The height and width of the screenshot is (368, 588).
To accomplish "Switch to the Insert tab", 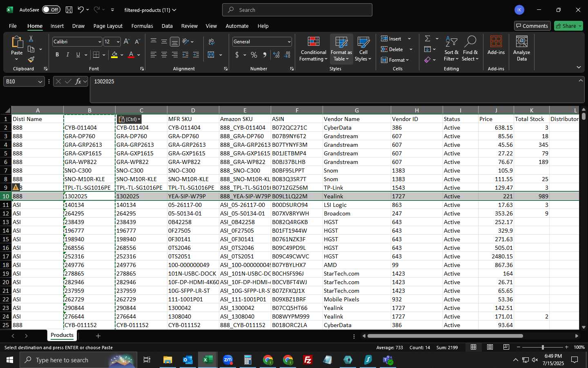I will 57,26.
